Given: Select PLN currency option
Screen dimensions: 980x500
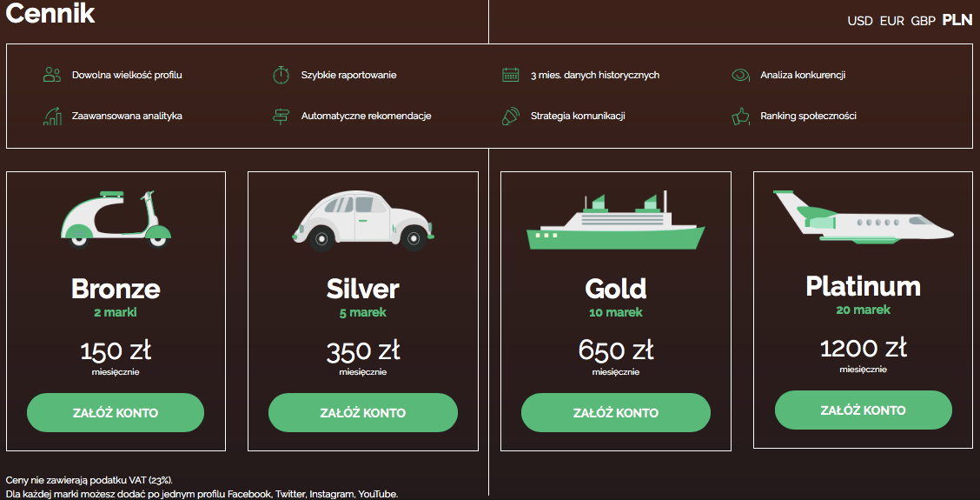Looking at the screenshot, I should point(957,21).
